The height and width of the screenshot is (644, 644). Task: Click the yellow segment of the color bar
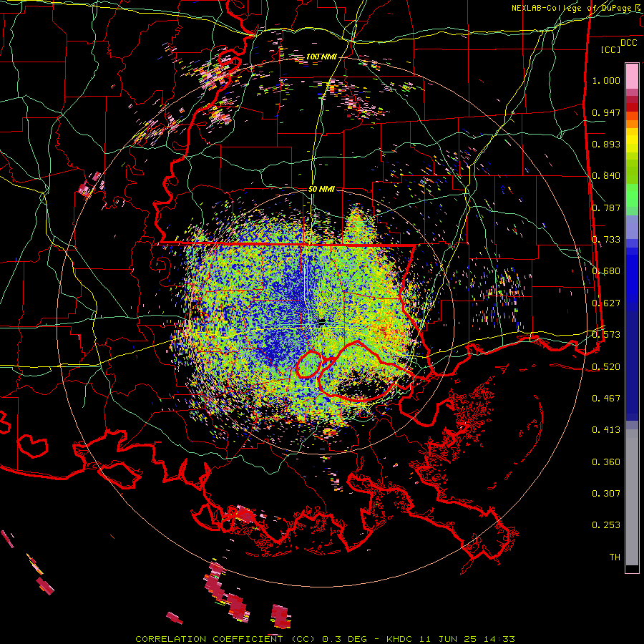[x=632, y=141]
